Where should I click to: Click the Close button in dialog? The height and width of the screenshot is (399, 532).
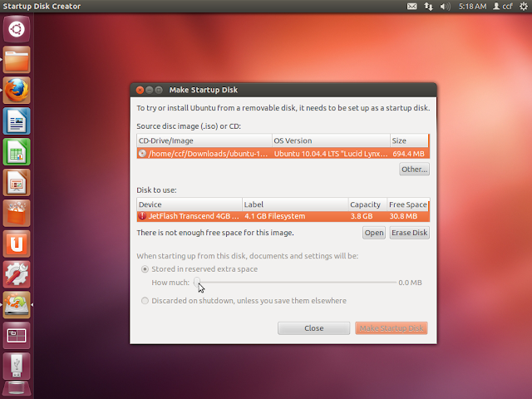coord(314,328)
